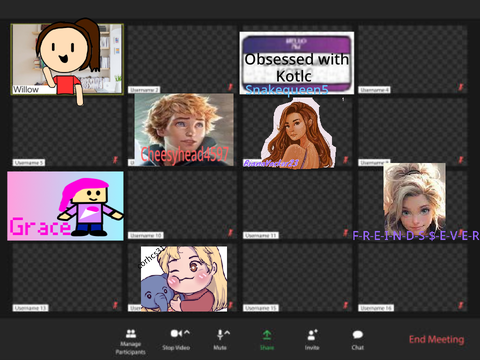Click the Cheesyhead4597 red name text
Screen dimensions: 480x360
click(x=185, y=155)
